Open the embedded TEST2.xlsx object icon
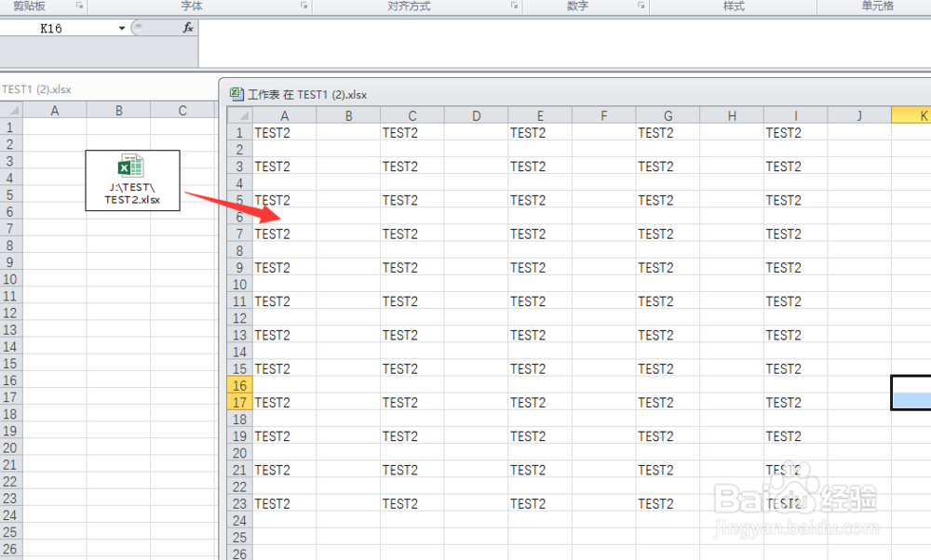The height and width of the screenshot is (560, 931). [x=132, y=180]
